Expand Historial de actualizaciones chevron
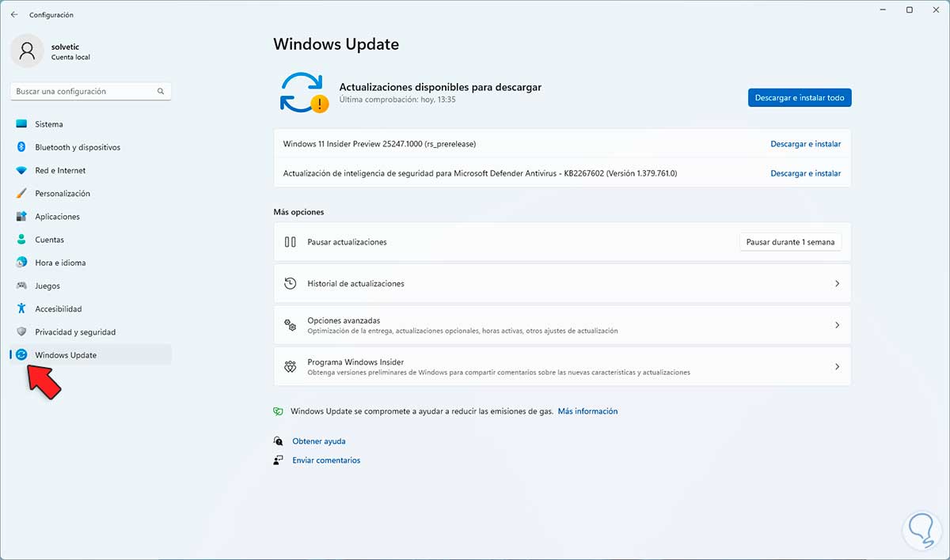 (x=837, y=283)
